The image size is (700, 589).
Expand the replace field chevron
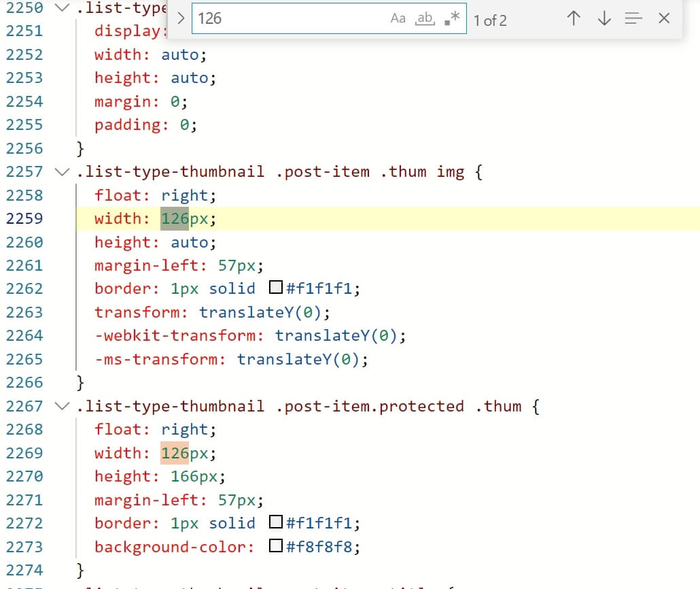181,18
